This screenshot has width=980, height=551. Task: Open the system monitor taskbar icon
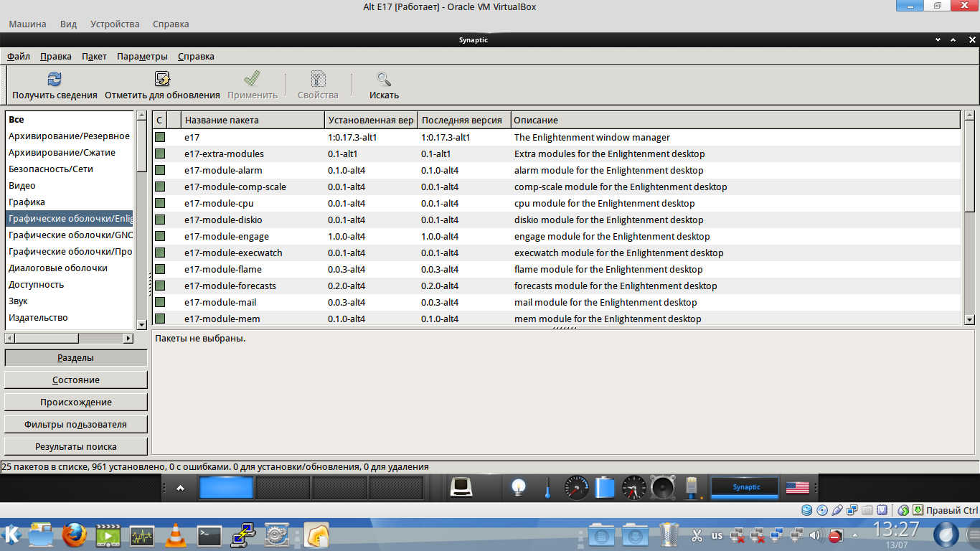coord(142,534)
